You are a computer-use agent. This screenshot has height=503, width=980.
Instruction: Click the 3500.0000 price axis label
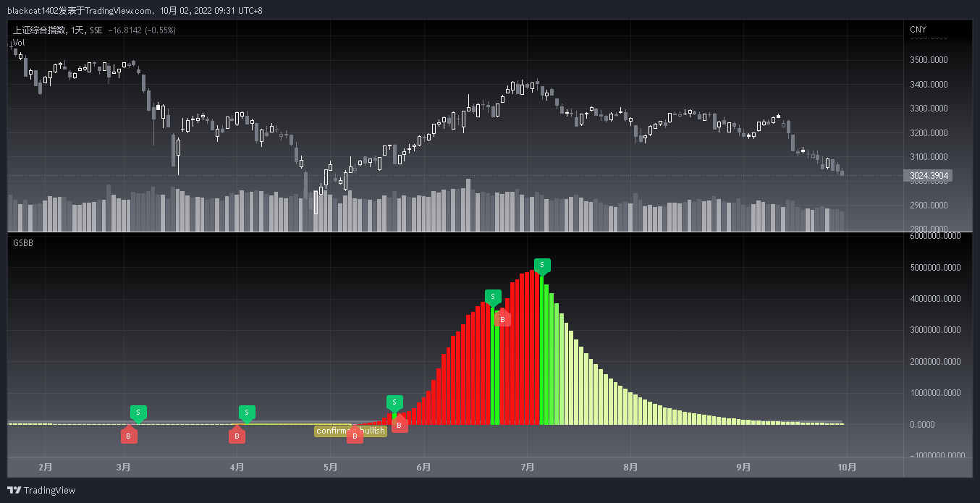coord(929,60)
